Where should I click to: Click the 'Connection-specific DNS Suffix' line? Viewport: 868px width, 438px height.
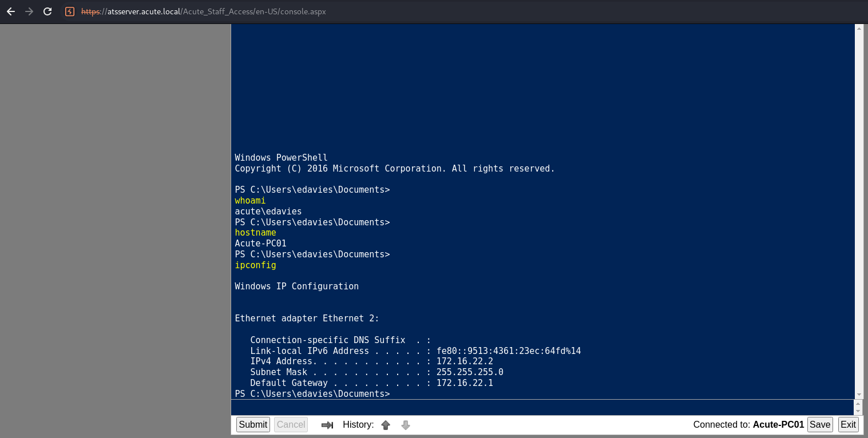(x=340, y=340)
